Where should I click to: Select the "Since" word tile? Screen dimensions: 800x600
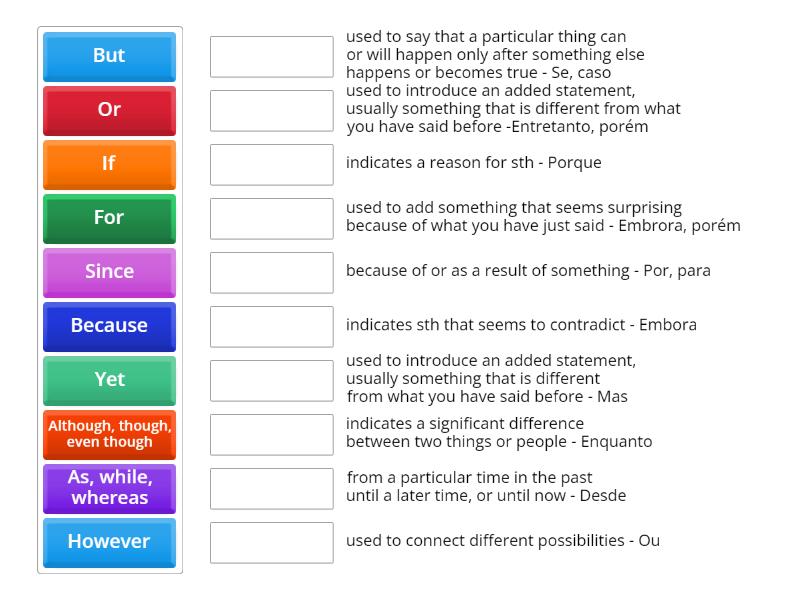point(109,272)
